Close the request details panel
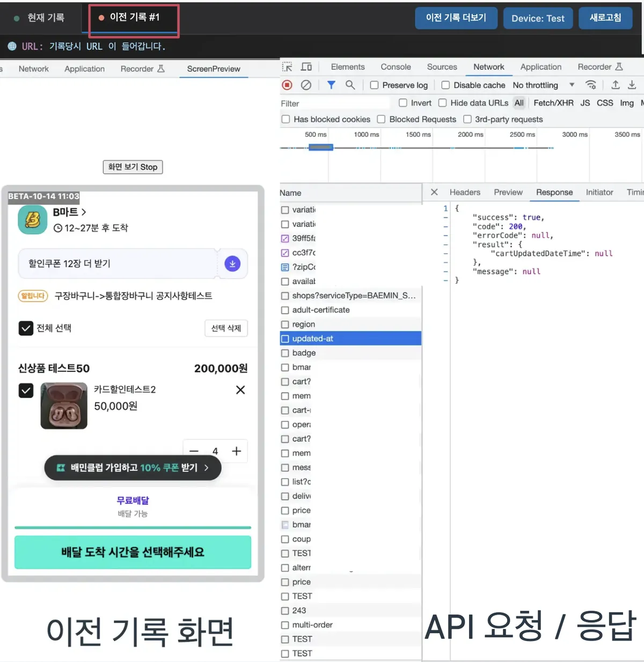Screen dimensions: 644x662 click(434, 192)
